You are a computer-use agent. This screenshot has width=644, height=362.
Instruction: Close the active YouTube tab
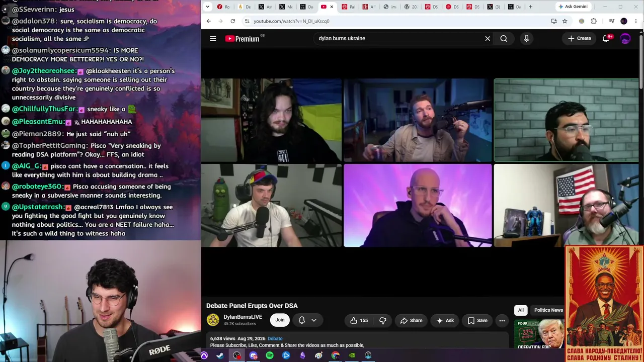click(x=332, y=7)
